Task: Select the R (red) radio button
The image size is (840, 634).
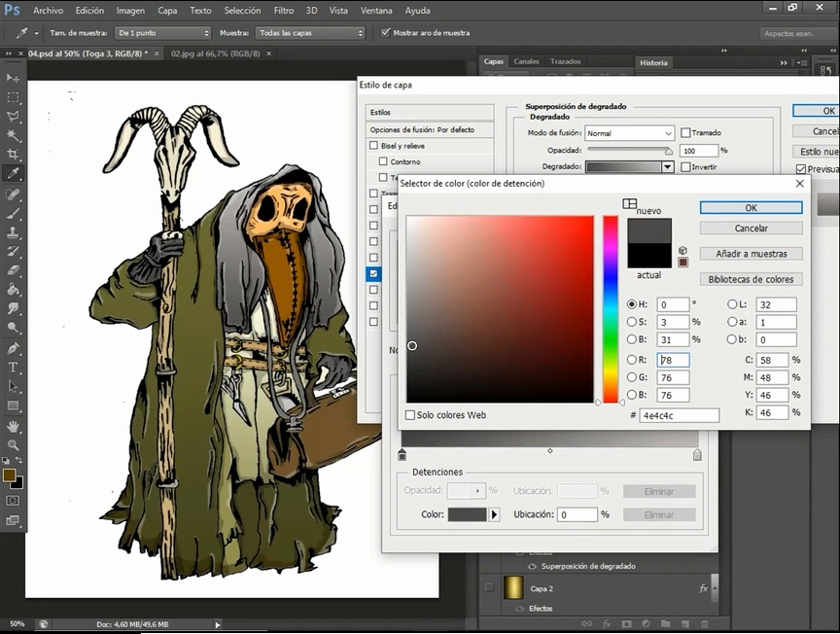Action: click(x=633, y=361)
